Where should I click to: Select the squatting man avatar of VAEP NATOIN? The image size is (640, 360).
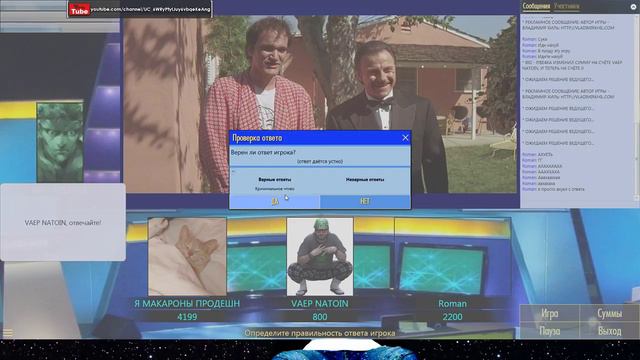(x=320, y=256)
